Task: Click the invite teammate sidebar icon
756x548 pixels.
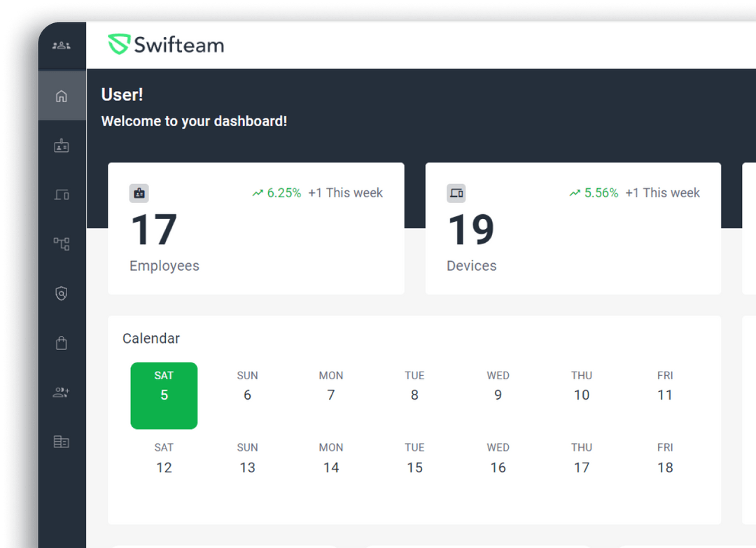Action: coord(62,392)
